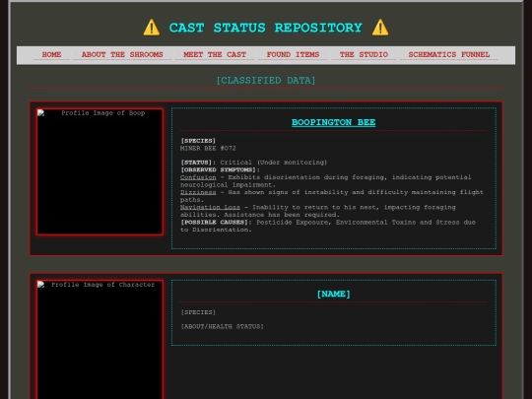Viewport: 532px width, 399px height.
Task: Click the [STATUS] label in Boopington card
Action: pyautogui.click(x=198, y=163)
